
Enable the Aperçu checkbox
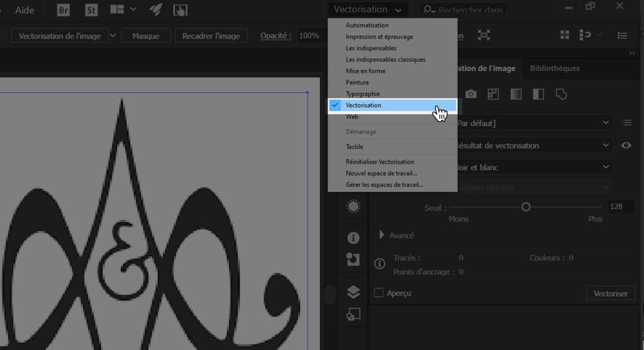378,293
